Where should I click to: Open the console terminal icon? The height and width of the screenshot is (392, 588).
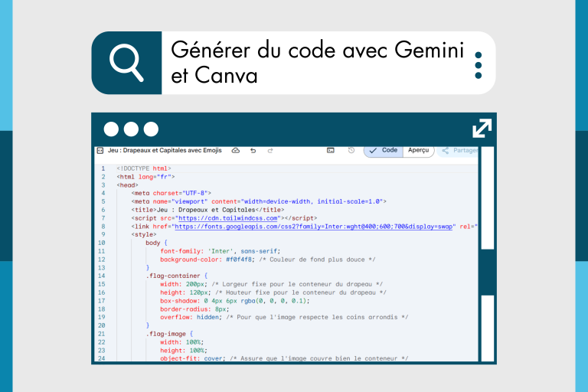[331, 150]
